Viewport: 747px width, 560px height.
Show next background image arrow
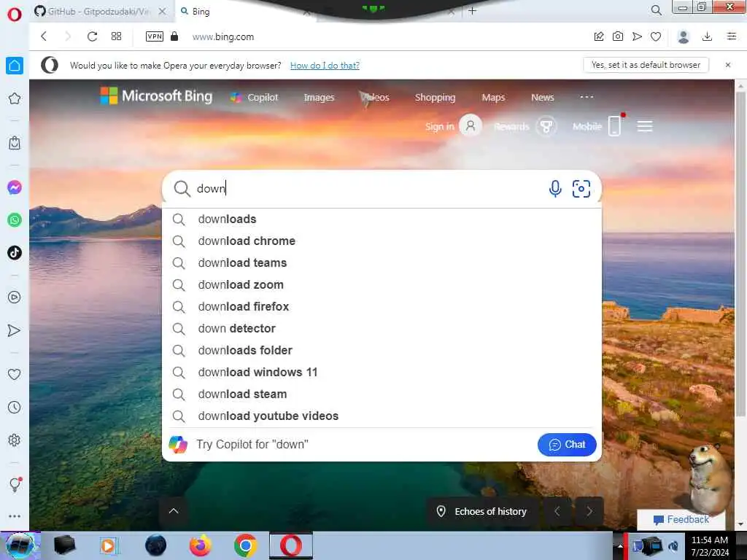pos(589,511)
